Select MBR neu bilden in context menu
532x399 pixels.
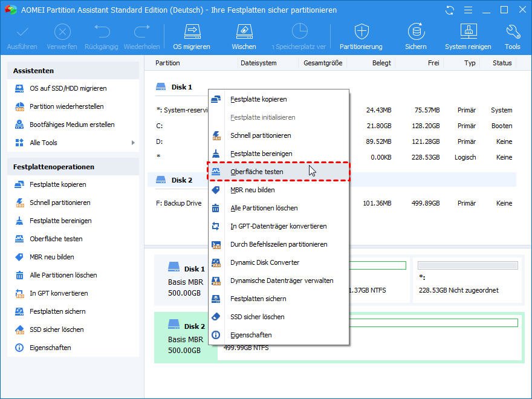click(279, 190)
